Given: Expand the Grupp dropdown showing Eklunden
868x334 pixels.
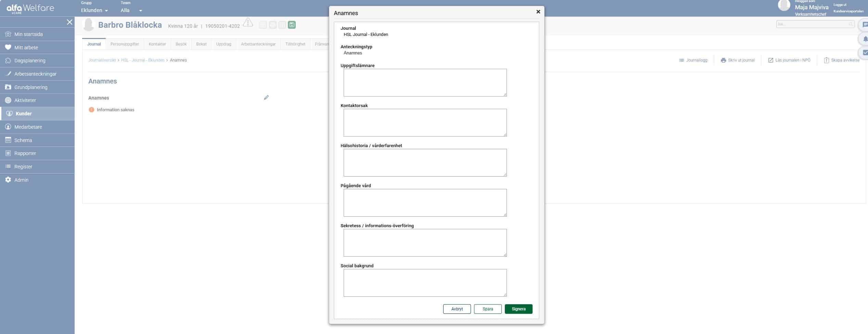Looking at the screenshot, I should click(94, 10).
